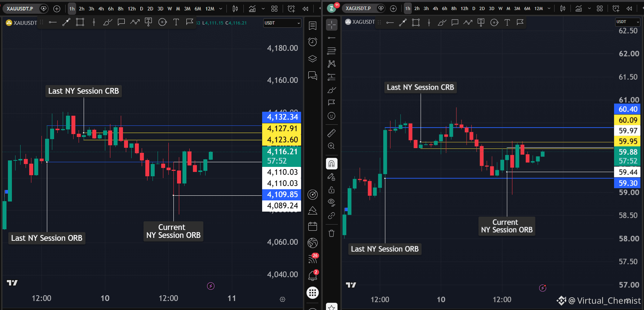Image resolution: width=644 pixels, height=310 pixels.
Task: Select the callout tool in XAGUSDT favorites toolbar
Action: [455, 22]
